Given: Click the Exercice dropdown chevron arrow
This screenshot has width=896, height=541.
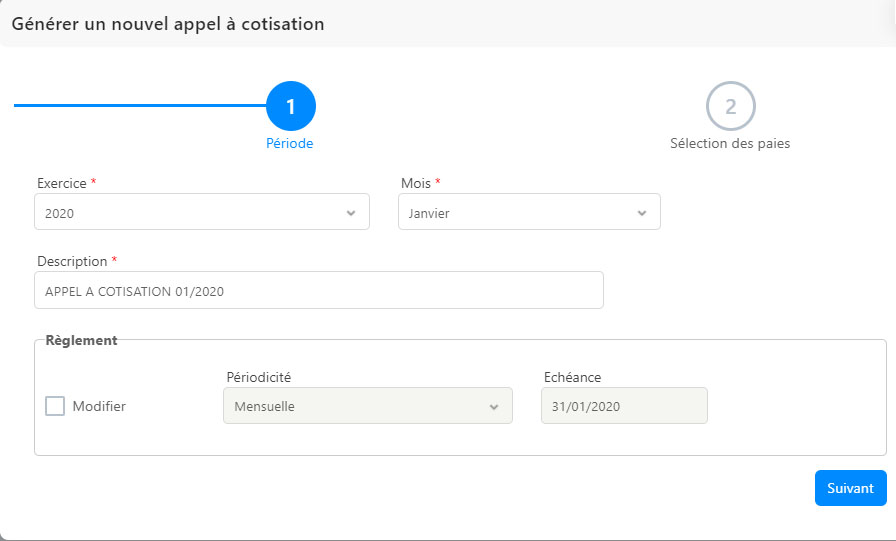Looking at the screenshot, I should point(351,213).
